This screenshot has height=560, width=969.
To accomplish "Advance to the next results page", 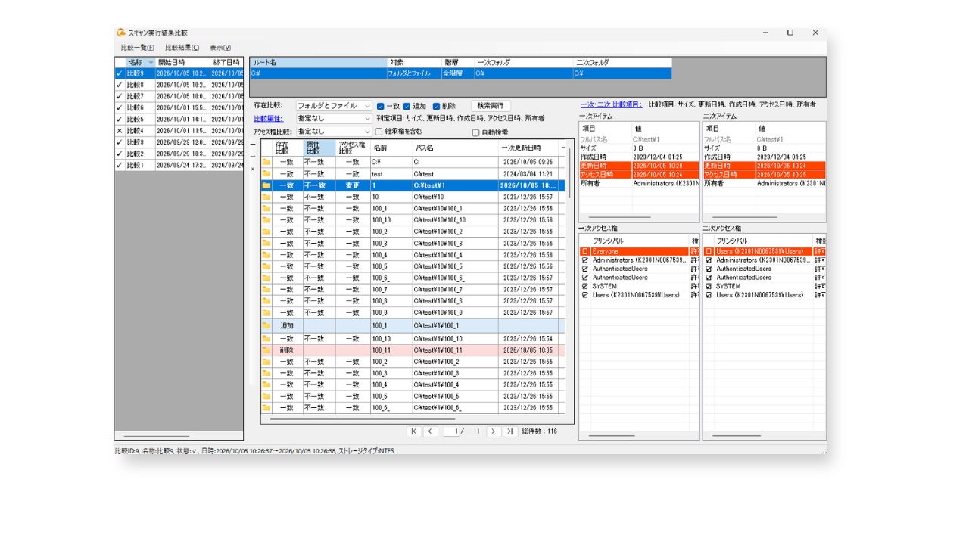I will coord(493,431).
